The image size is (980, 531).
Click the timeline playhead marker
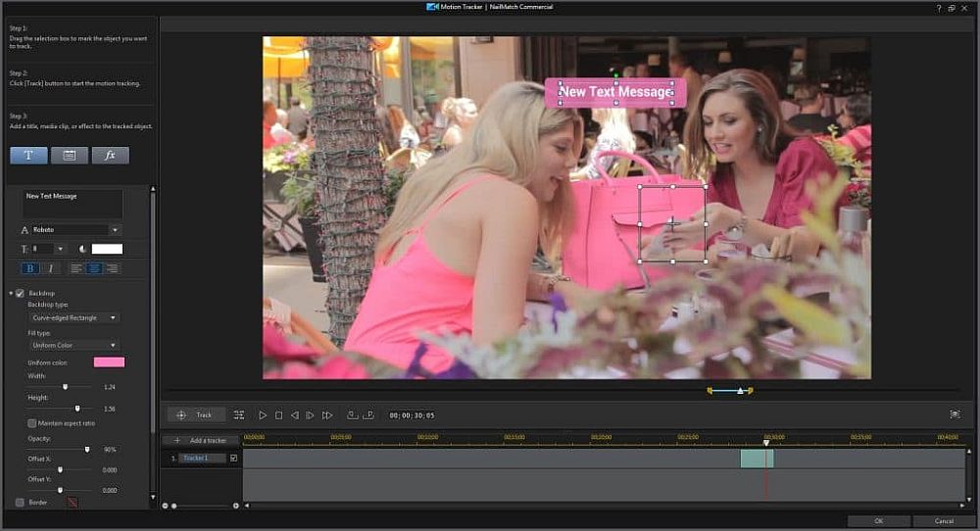point(766,443)
